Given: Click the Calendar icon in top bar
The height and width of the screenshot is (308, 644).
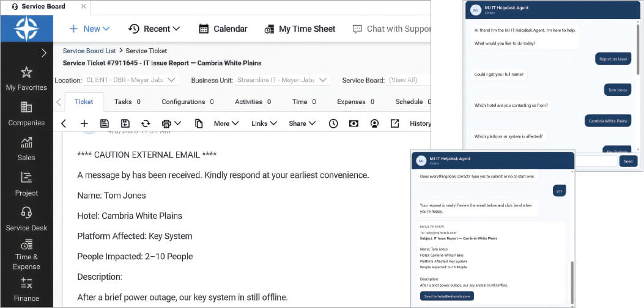Looking at the screenshot, I should (x=204, y=29).
